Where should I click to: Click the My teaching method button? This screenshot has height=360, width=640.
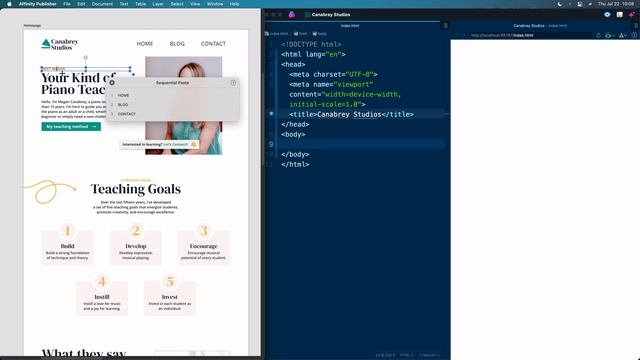[71, 127]
